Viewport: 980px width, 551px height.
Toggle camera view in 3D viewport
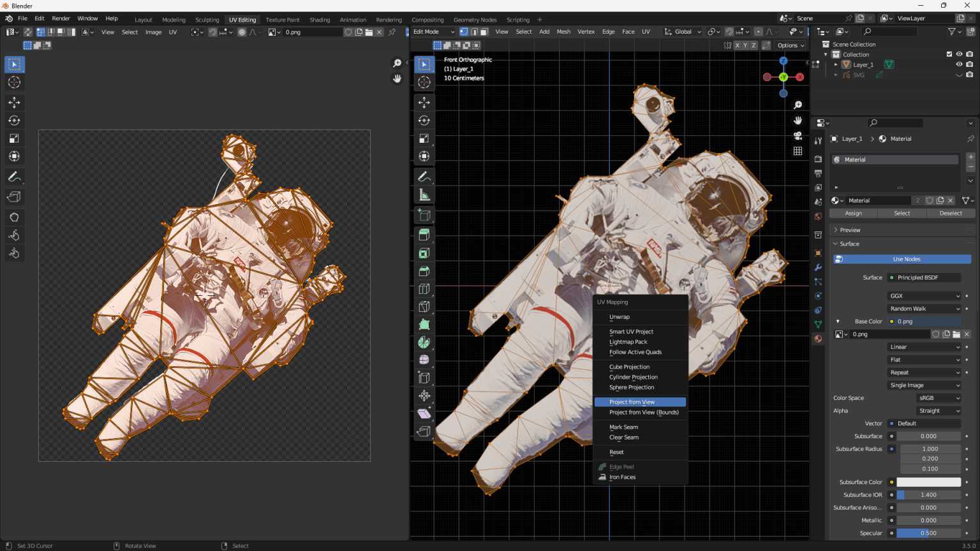798,135
